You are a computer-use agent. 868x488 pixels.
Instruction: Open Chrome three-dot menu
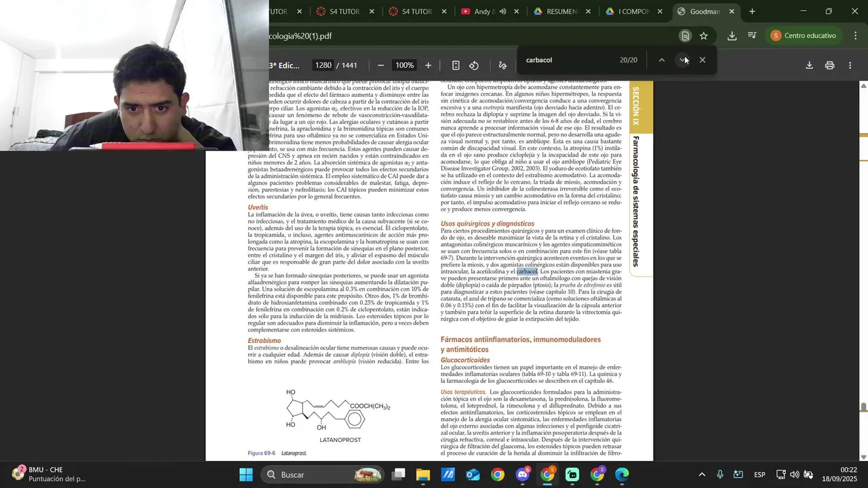pyautogui.click(x=855, y=36)
